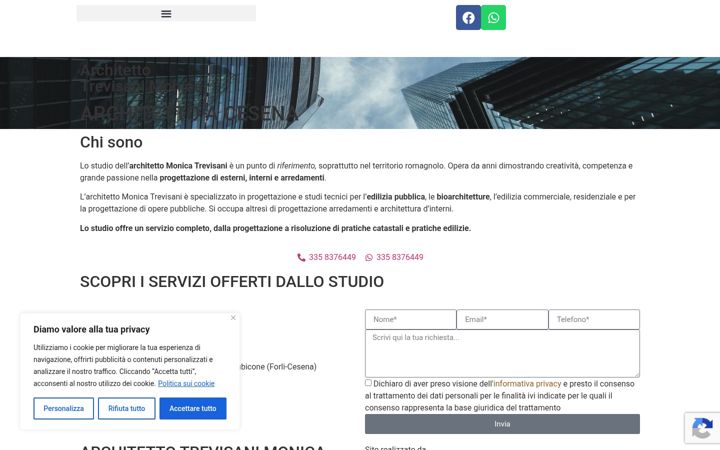Click the request message text area
The height and width of the screenshot is (450, 720).
502,354
